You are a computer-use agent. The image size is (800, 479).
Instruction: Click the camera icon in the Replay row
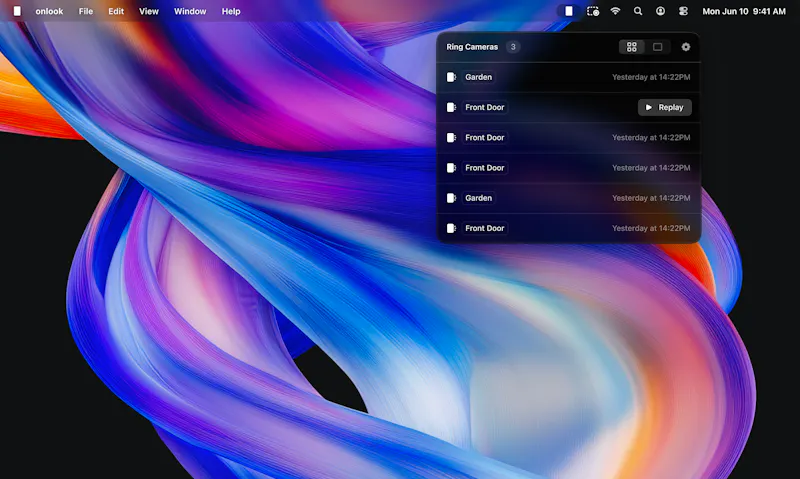(x=452, y=107)
